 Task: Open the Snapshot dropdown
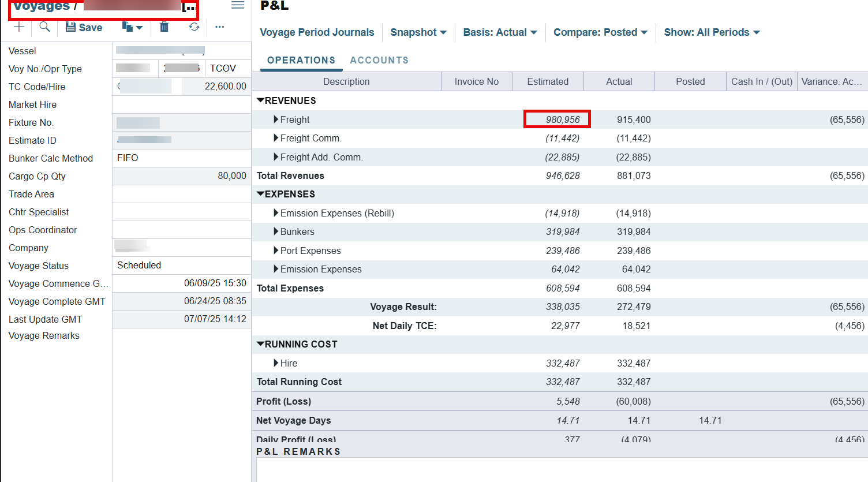click(418, 32)
